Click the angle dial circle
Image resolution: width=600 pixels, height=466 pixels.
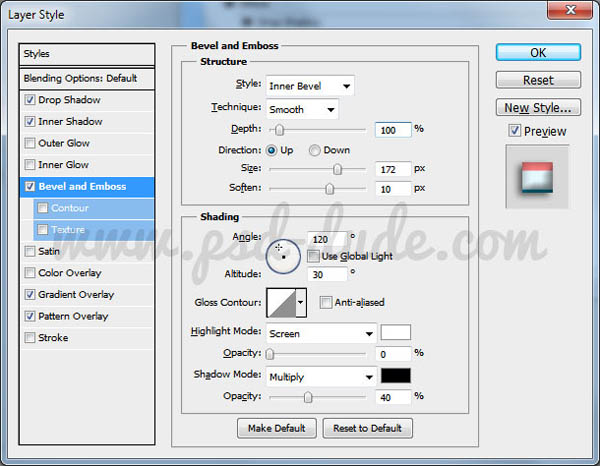pos(284,257)
